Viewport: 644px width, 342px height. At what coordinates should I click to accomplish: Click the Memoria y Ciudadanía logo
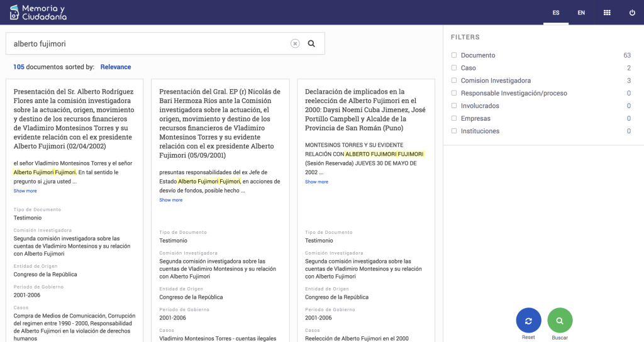[x=38, y=12]
